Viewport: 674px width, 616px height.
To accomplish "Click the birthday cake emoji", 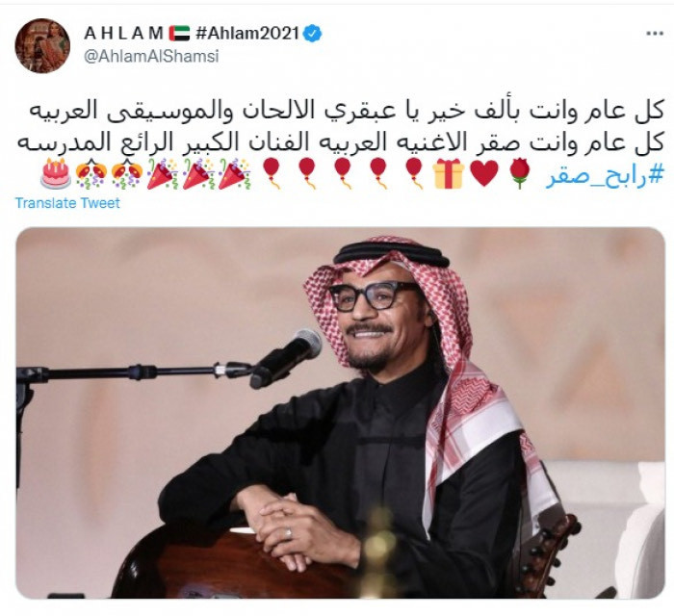I will pos(56,173).
